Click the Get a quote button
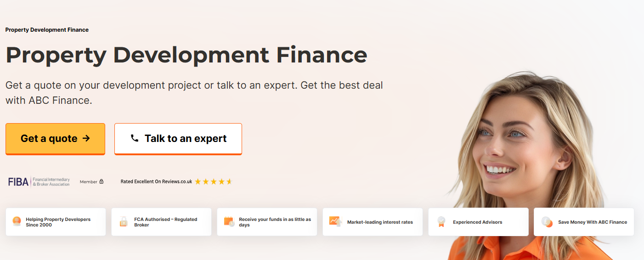Viewport: 644px width, 260px height. pyautogui.click(x=55, y=139)
